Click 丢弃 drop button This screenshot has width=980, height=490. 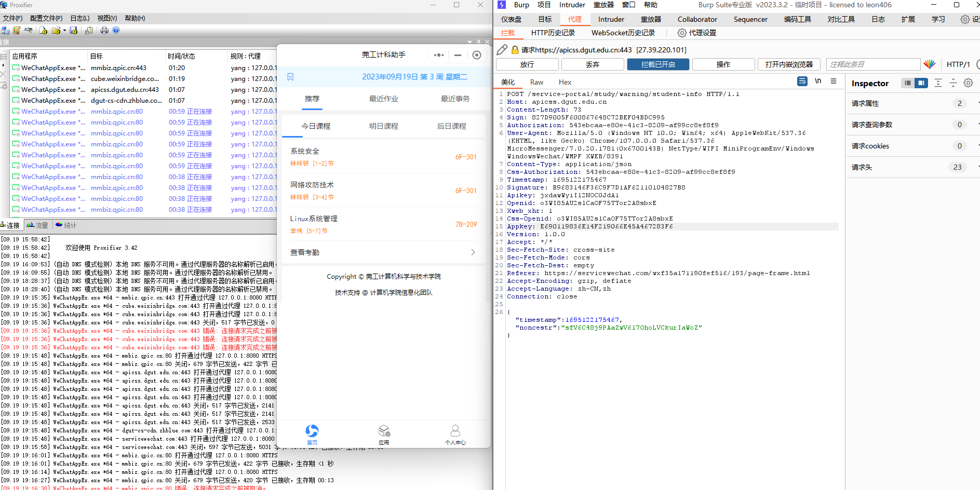(593, 64)
